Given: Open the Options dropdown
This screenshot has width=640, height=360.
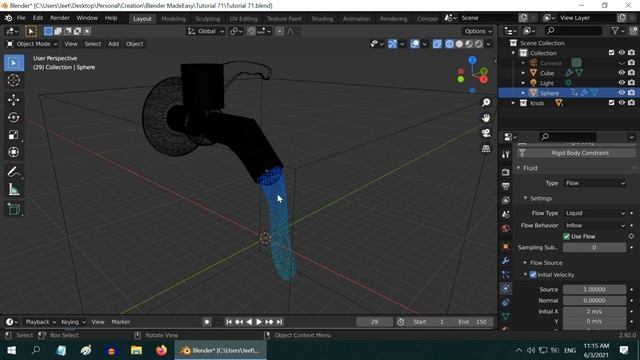Looking at the screenshot, I should pyautogui.click(x=478, y=31).
